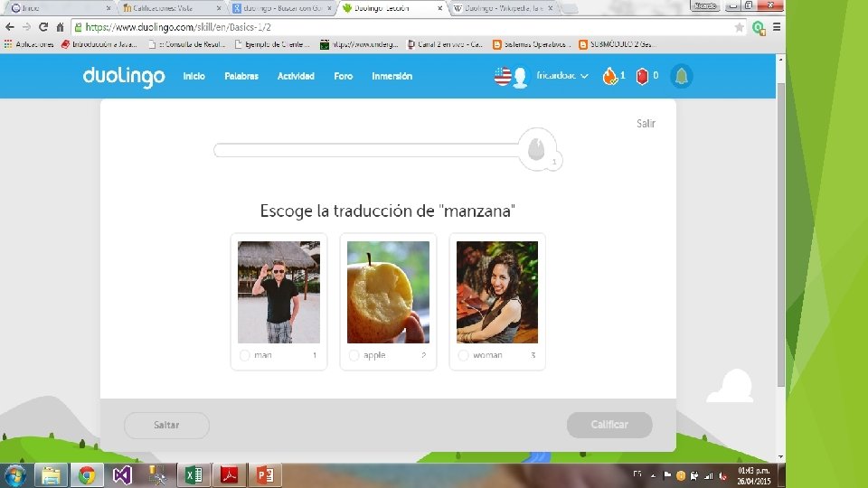
Task: Show hidden system tray icons
Action: [653, 475]
